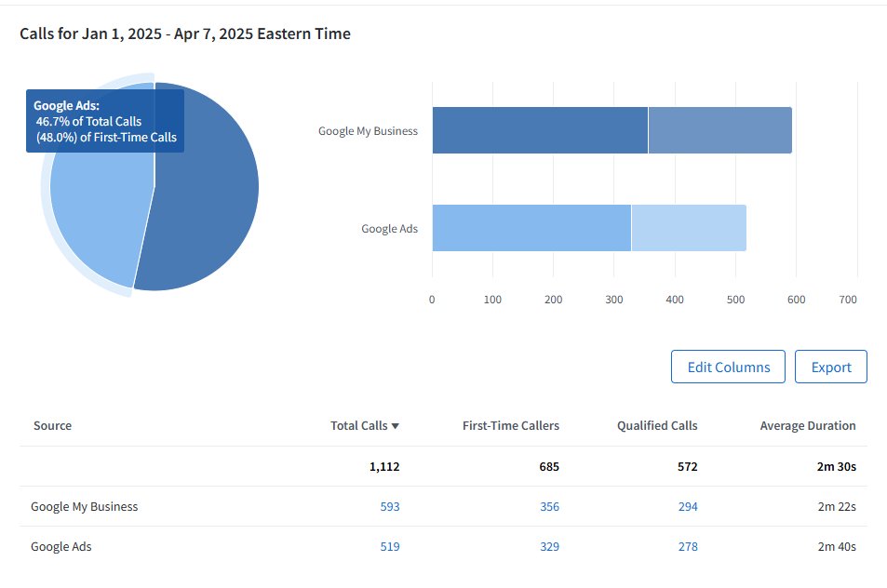Select Google My Business row name in table
This screenshot has width=887, height=588.
click(85, 506)
